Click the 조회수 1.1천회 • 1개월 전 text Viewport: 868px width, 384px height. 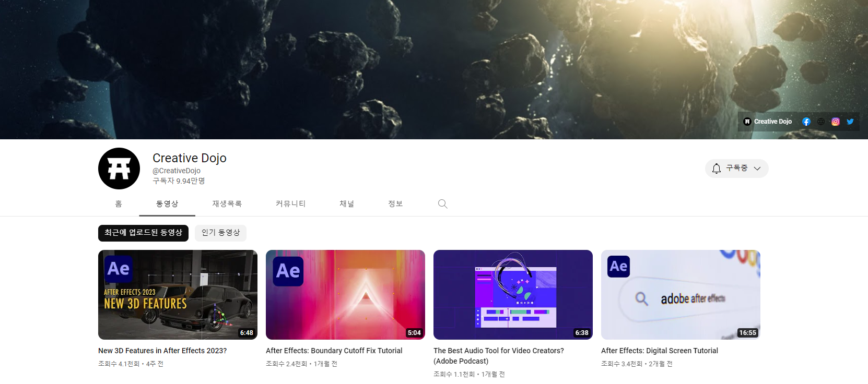pos(469,374)
